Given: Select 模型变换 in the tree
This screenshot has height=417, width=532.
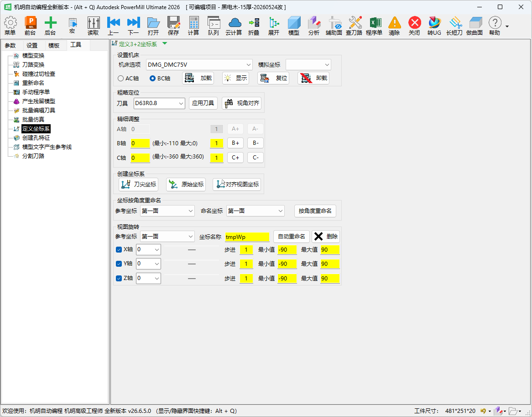Looking at the screenshot, I should tap(33, 56).
